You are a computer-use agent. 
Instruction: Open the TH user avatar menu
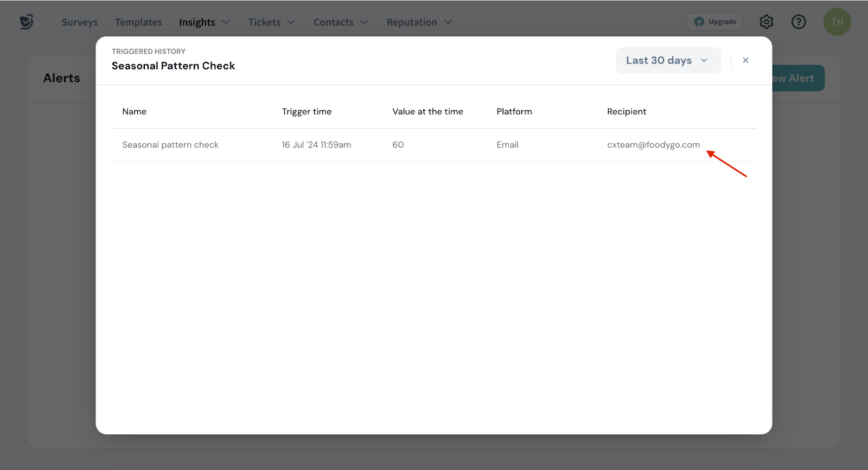pyautogui.click(x=837, y=22)
